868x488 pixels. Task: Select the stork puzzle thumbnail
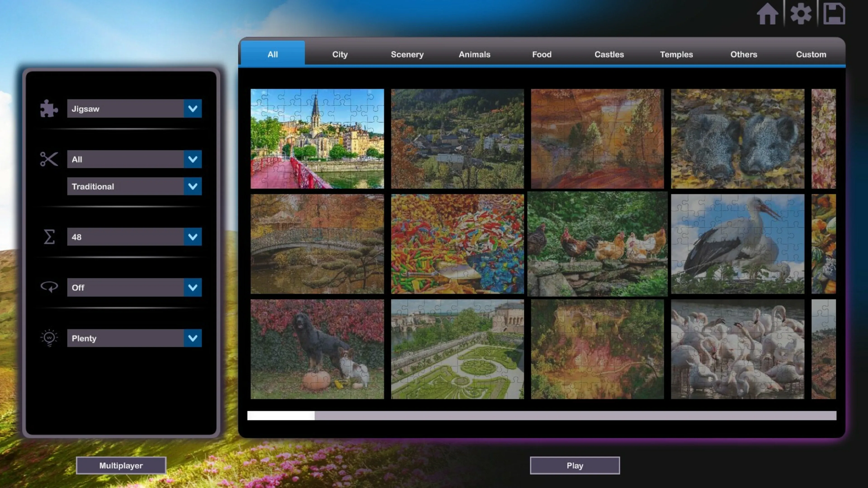click(x=737, y=244)
